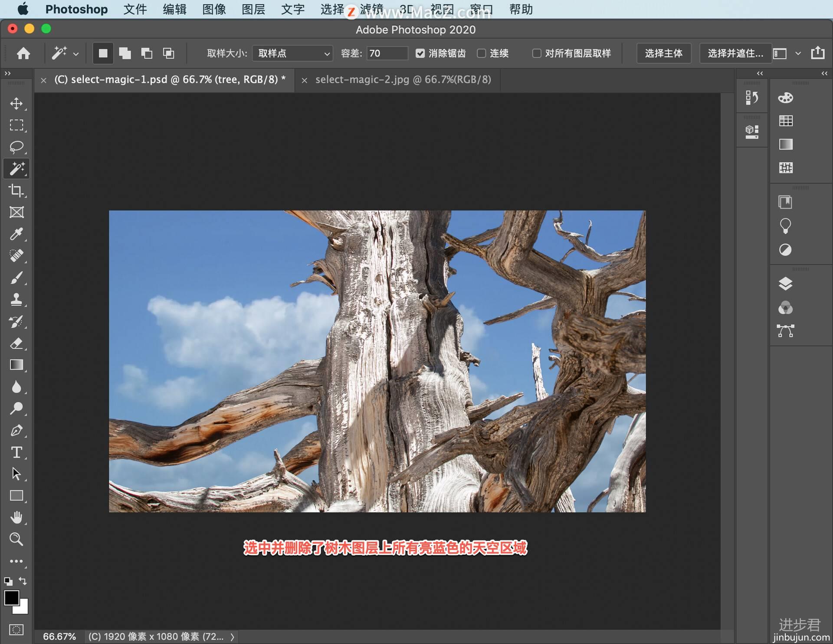Open the Photoshop application menu
This screenshot has height=644, width=833.
coord(76,9)
